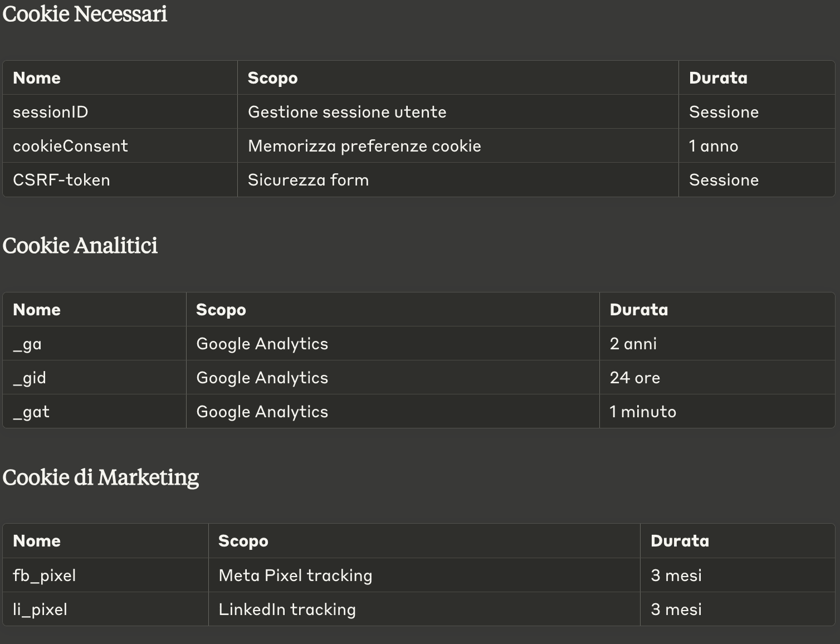This screenshot has width=840, height=644.
Task: Select the _gid cookie name cell
Action: point(30,378)
